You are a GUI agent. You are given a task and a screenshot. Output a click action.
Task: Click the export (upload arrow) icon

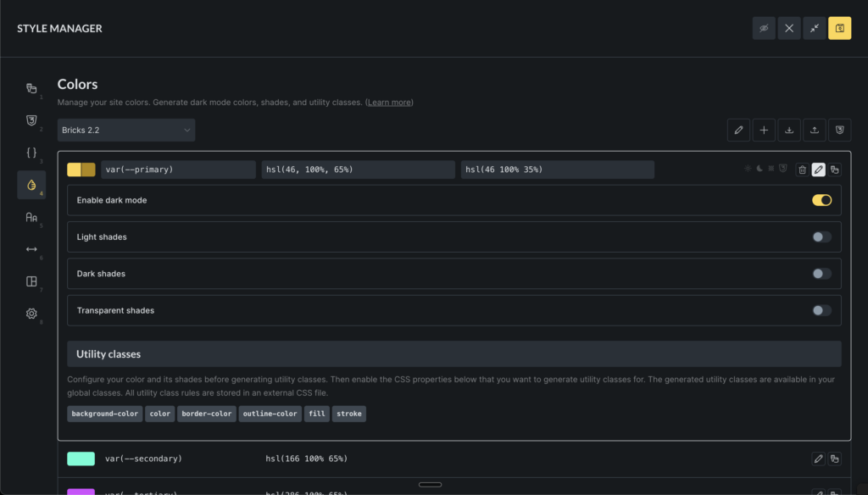[814, 130]
